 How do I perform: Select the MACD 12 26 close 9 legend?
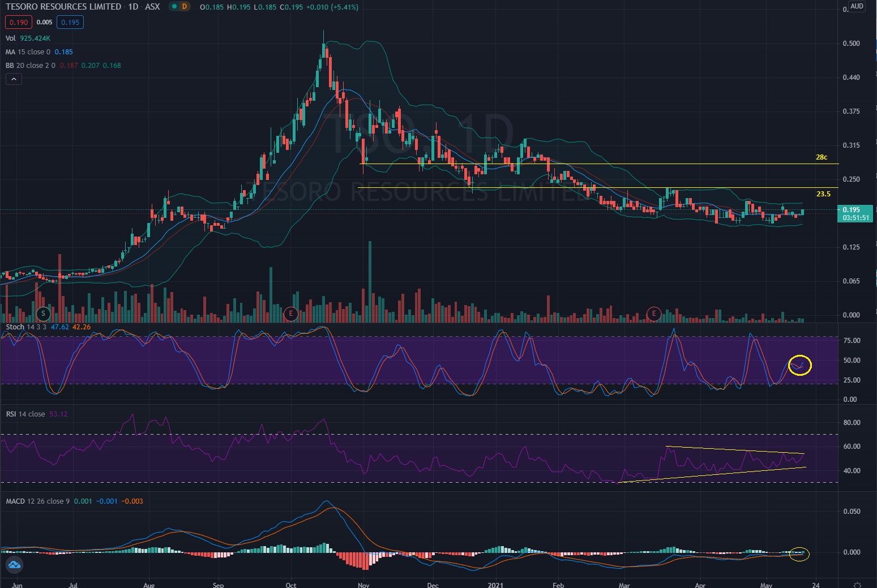38,501
